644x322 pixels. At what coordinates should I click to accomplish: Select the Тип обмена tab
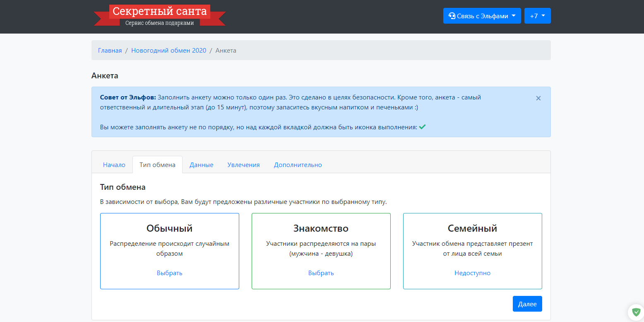pos(157,165)
